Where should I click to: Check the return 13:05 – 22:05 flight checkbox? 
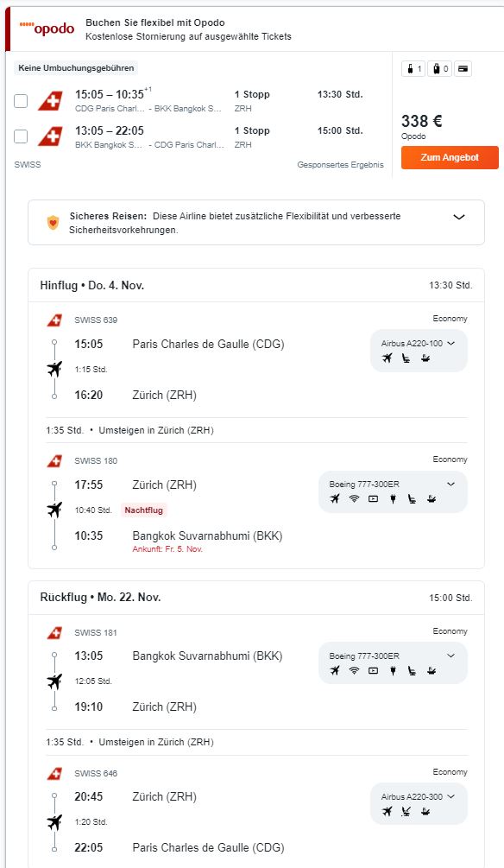[21, 136]
